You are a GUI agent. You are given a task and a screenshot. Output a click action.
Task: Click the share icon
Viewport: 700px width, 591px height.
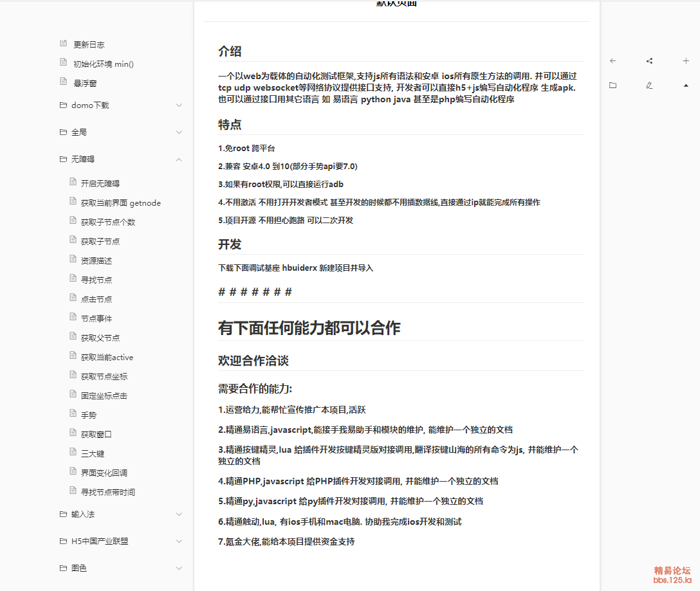pyautogui.click(x=650, y=60)
